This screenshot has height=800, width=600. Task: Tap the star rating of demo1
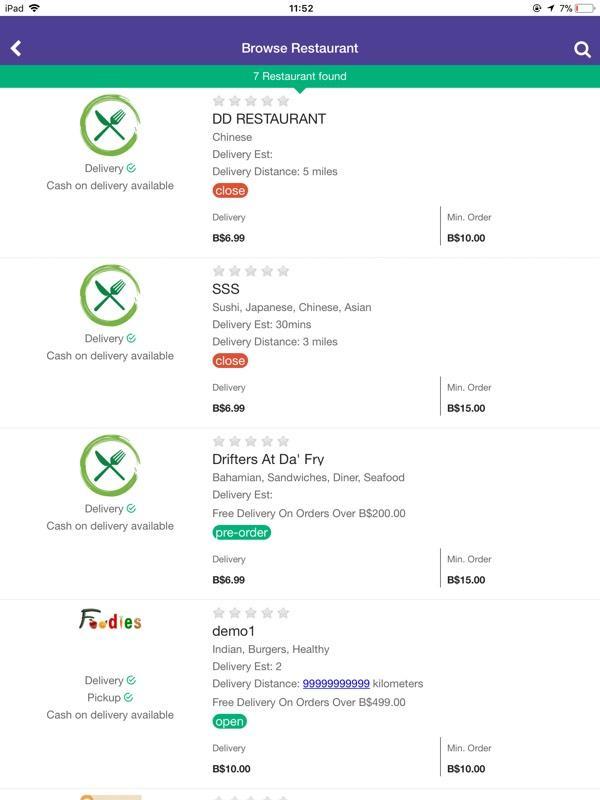tap(251, 613)
